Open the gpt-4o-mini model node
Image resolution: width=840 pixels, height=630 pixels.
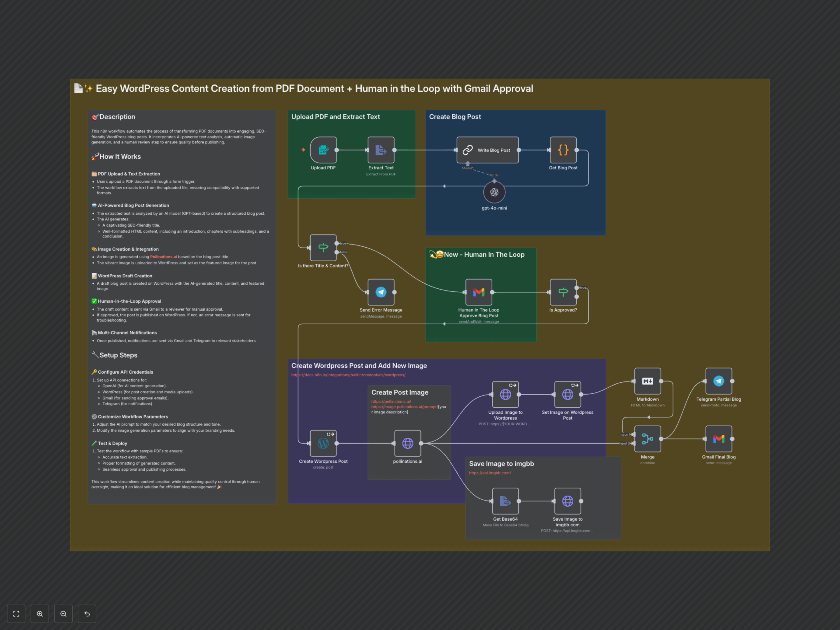(x=494, y=192)
